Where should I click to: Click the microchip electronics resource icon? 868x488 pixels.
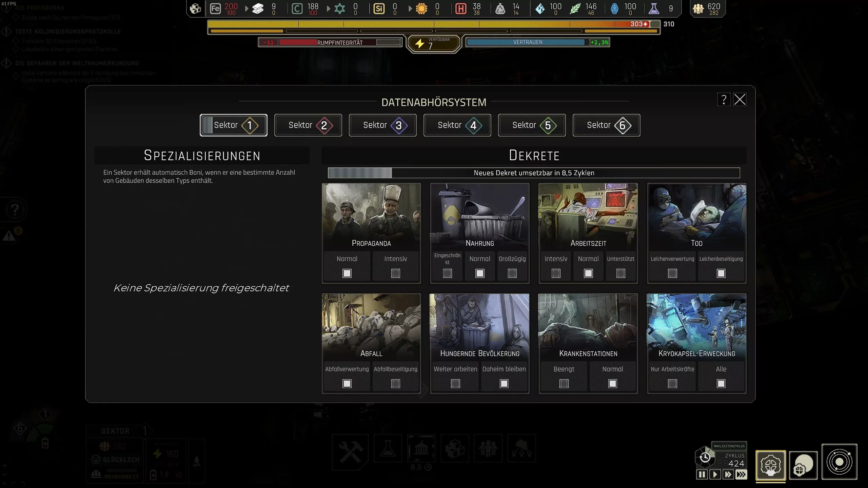421,8
